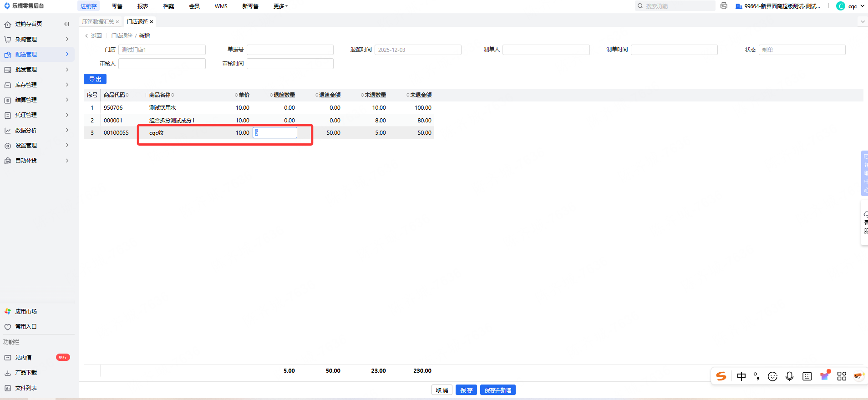Viewport: 868px width, 400px height.
Task: Sort by 退筐金额 column header
Action: (328, 95)
